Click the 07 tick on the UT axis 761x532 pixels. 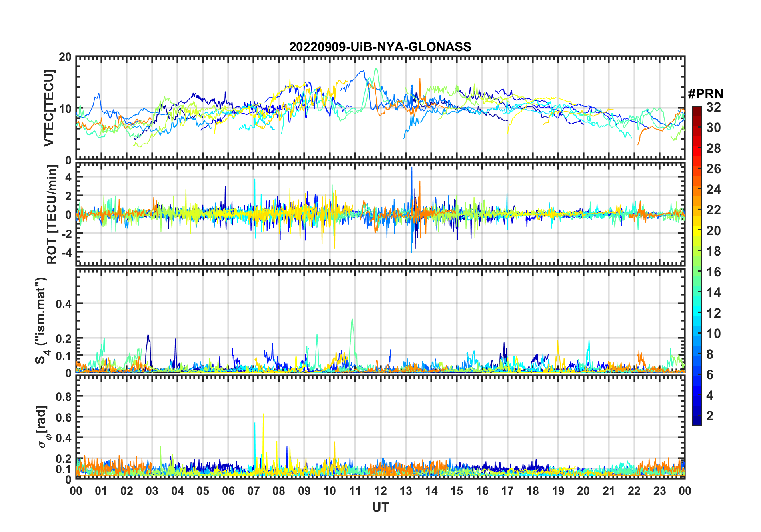pyautogui.click(x=254, y=491)
